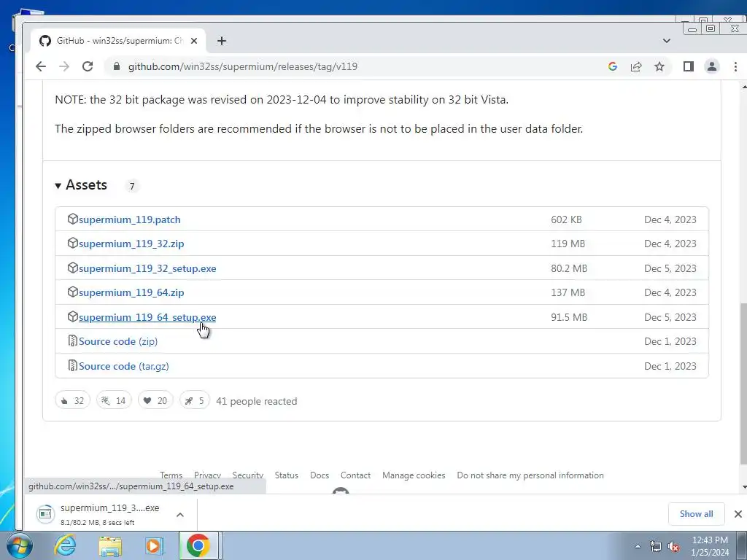Launch Internet Explorer from taskbar
Image resolution: width=747 pixels, height=560 pixels.
click(x=65, y=545)
